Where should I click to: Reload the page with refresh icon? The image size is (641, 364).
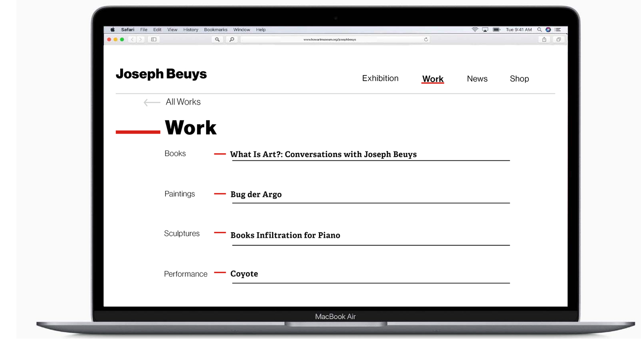[426, 39]
